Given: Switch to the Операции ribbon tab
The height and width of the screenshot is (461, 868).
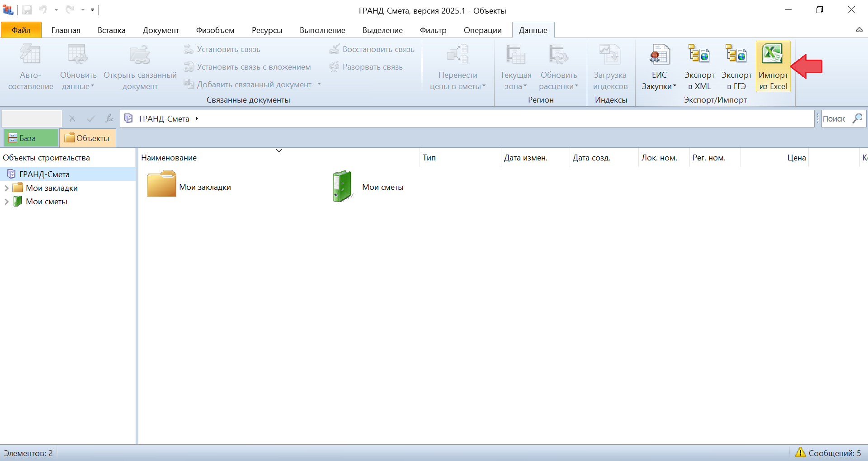Looking at the screenshot, I should pyautogui.click(x=483, y=30).
